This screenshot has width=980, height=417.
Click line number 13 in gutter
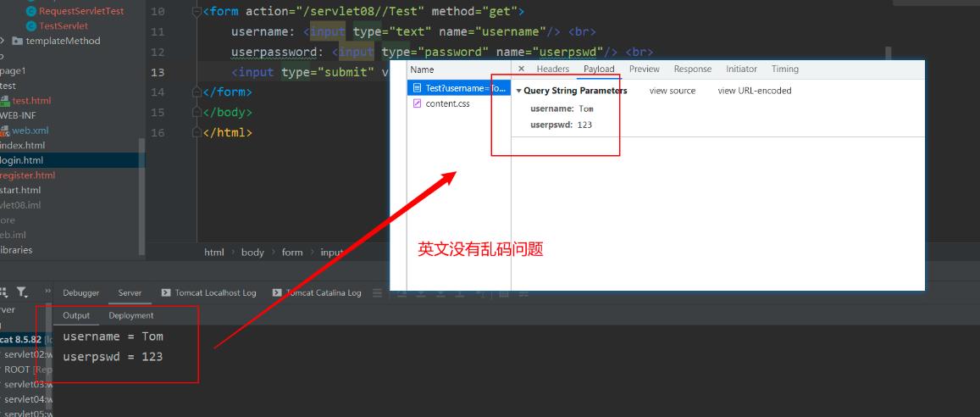tap(158, 72)
